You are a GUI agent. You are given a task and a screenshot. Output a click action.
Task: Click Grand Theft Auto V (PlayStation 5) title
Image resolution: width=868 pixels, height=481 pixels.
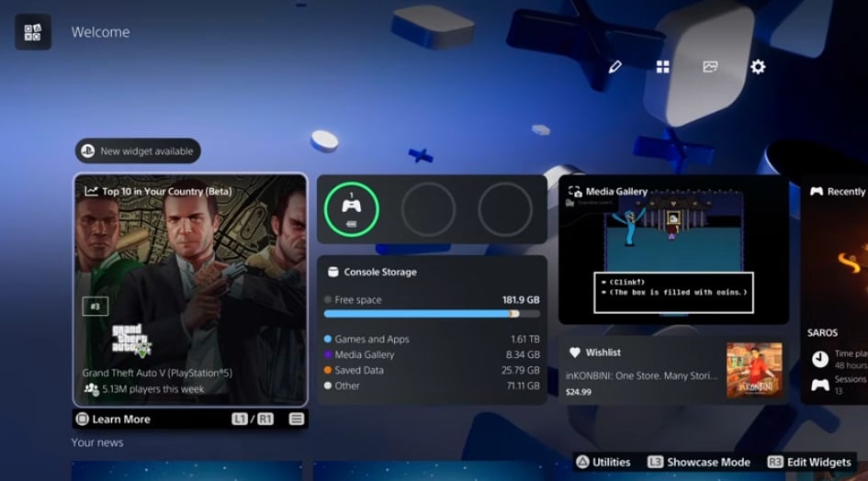click(x=157, y=373)
